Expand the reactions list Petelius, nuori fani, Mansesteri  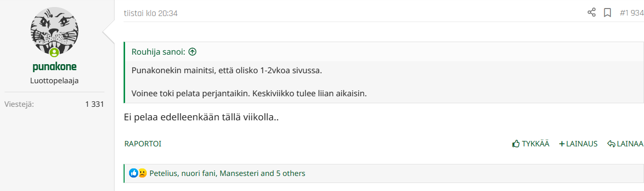coord(228,173)
